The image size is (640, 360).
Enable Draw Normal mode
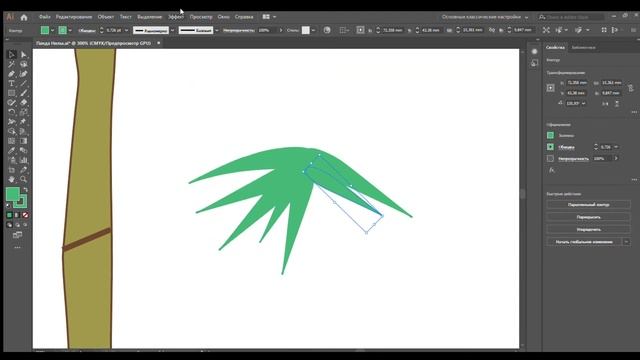[x=10, y=225]
